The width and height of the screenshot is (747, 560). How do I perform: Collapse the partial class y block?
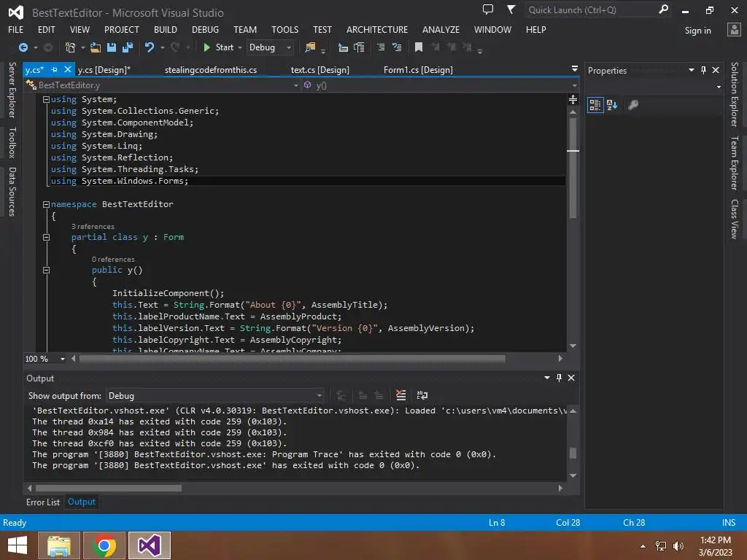pos(46,237)
